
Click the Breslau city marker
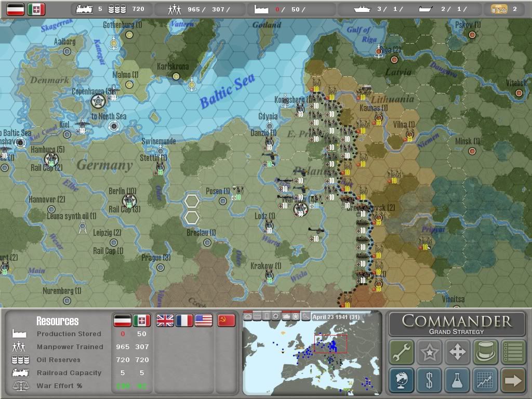click(x=207, y=243)
